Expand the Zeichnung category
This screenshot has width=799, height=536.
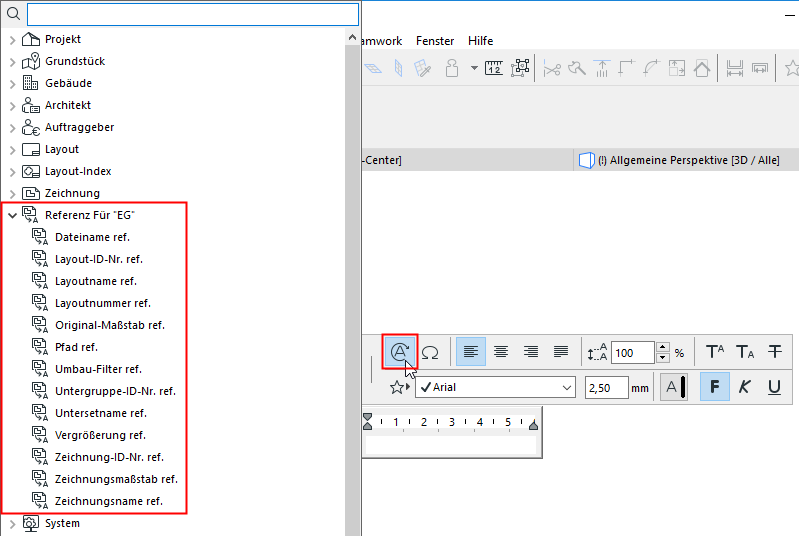point(13,194)
